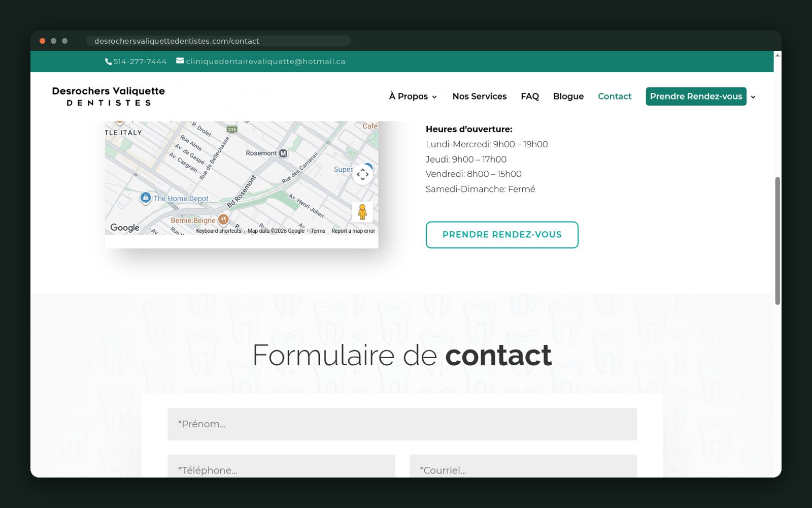This screenshot has width=812, height=508.
Task: Click the Rue Alma street label
Action: pyautogui.click(x=191, y=143)
